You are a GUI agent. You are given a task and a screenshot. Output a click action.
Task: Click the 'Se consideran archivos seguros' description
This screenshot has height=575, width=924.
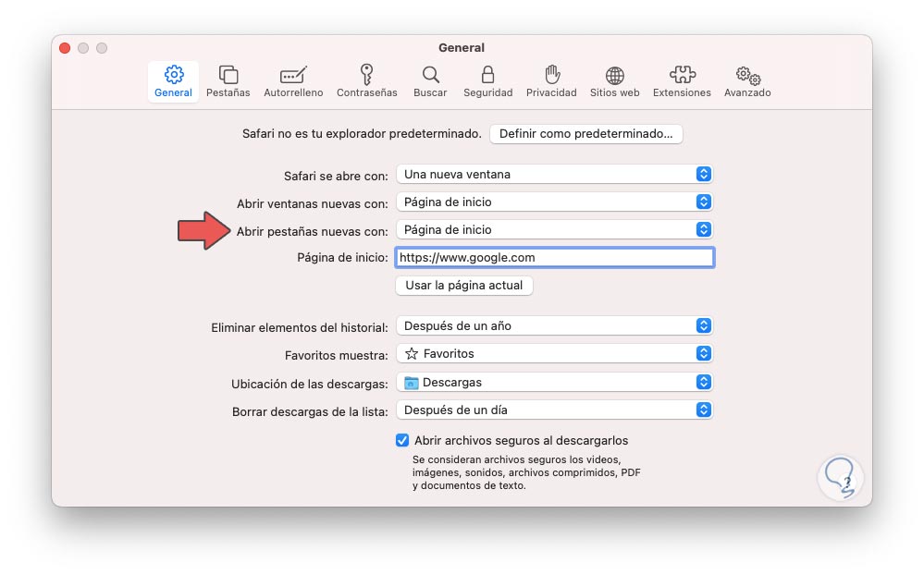click(x=526, y=472)
